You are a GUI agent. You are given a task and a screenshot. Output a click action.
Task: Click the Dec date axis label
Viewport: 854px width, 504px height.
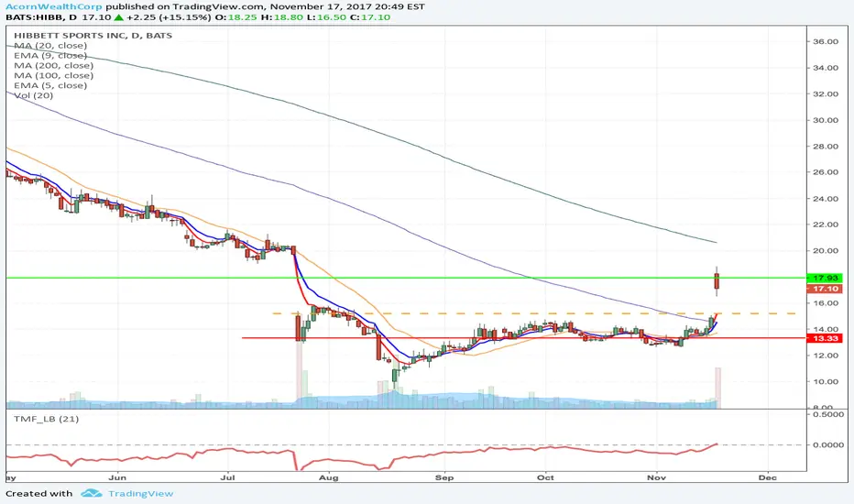(x=767, y=477)
